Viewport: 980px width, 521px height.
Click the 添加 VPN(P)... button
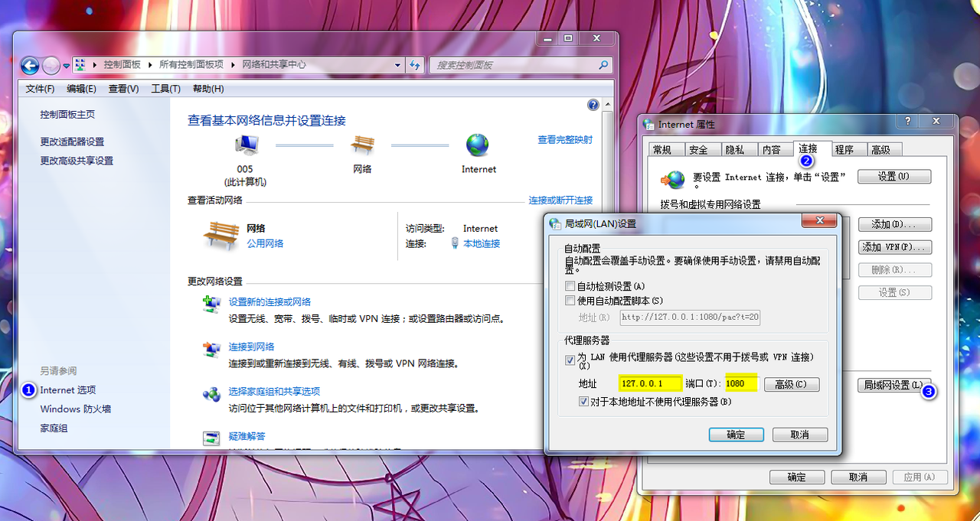point(894,248)
